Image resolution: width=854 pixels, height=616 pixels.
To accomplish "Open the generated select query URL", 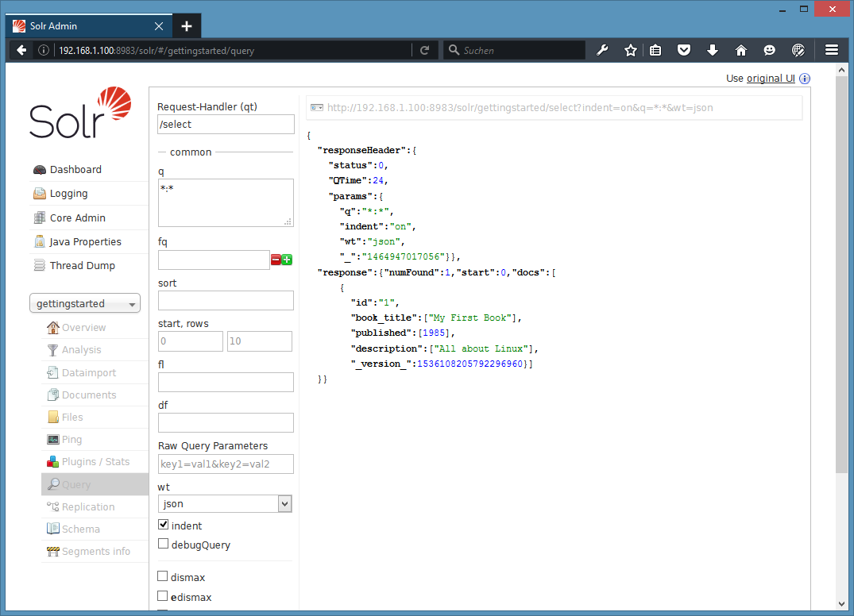I will 520,108.
